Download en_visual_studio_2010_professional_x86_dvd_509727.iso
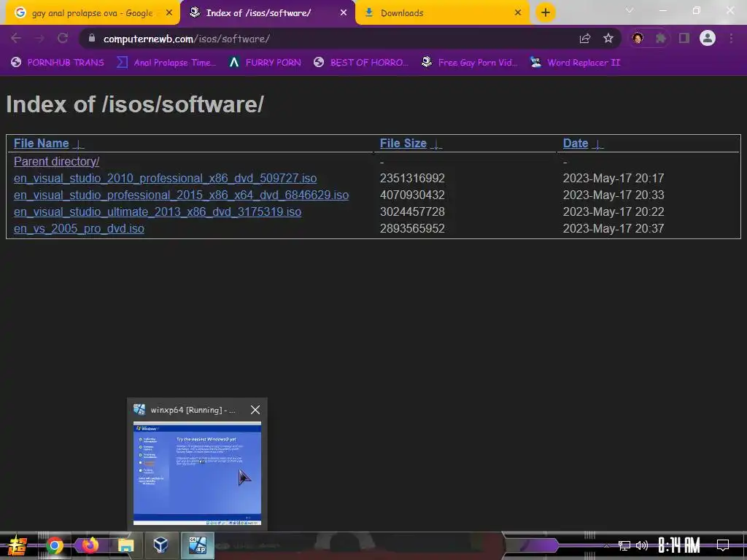The image size is (747, 560). pyautogui.click(x=166, y=178)
